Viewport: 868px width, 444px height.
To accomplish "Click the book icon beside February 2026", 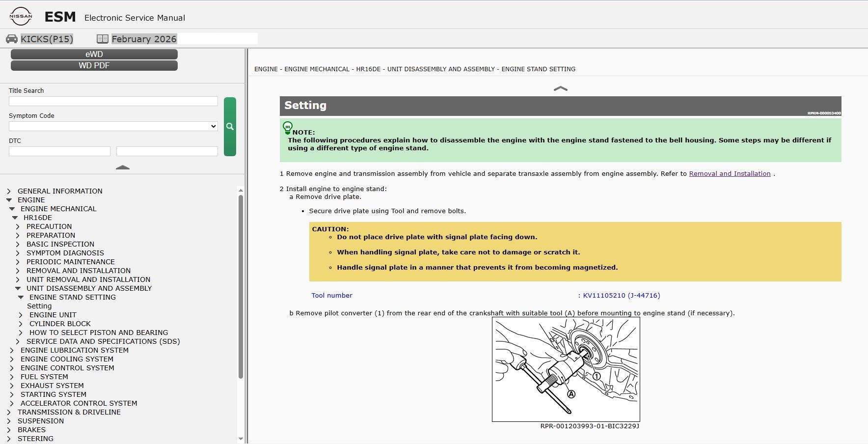I will (103, 39).
